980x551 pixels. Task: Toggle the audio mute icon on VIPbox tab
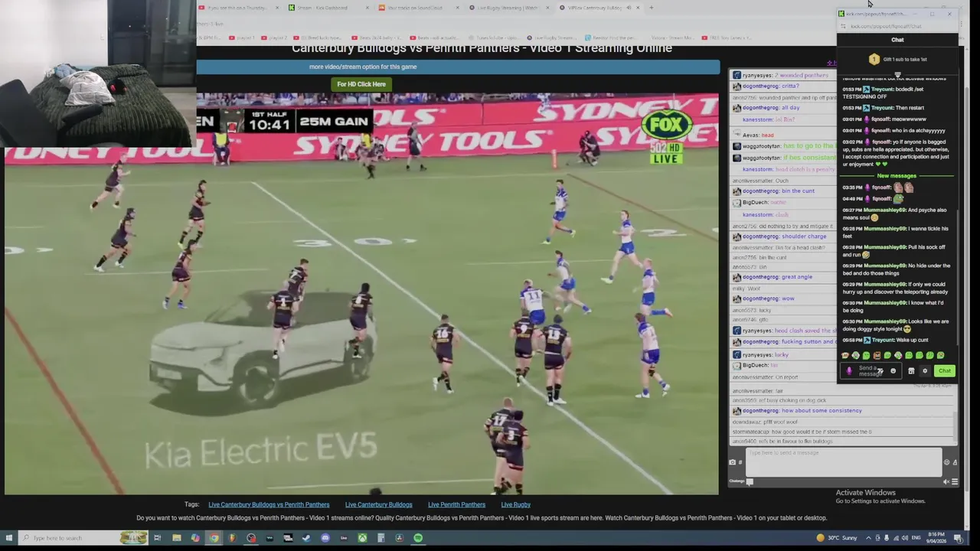click(x=629, y=8)
